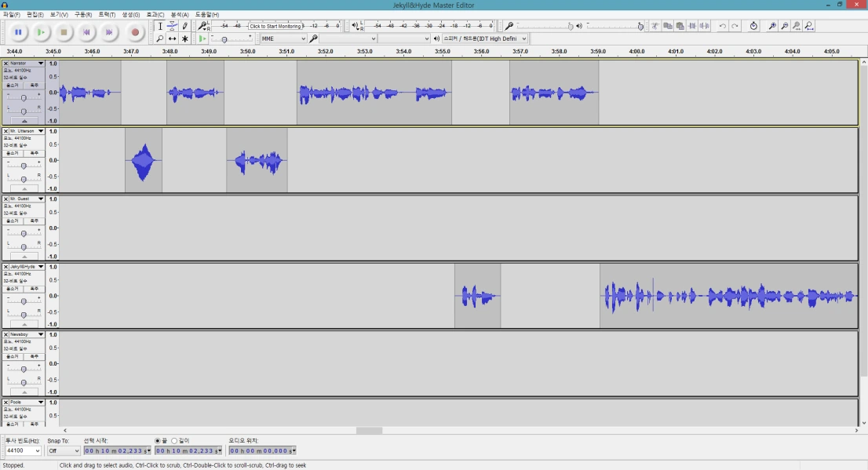Image resolution: width=868 pixels, height=470 pixels.
Task: Click the horizontal timeline scrollbar thumb
Action: pyautogui.click(x=369, y=430)
